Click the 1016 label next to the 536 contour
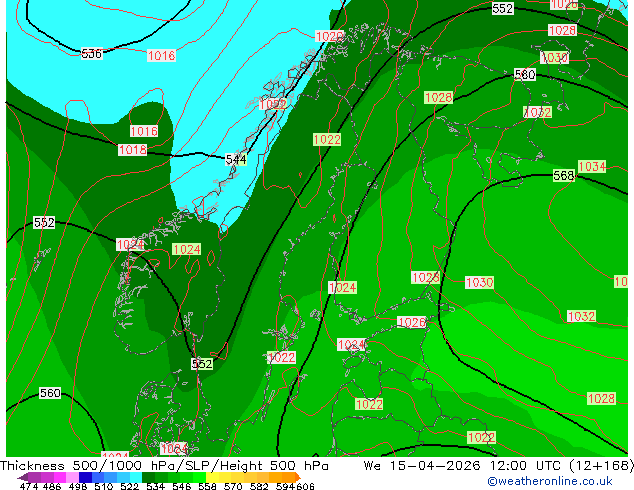 [161, 55]
